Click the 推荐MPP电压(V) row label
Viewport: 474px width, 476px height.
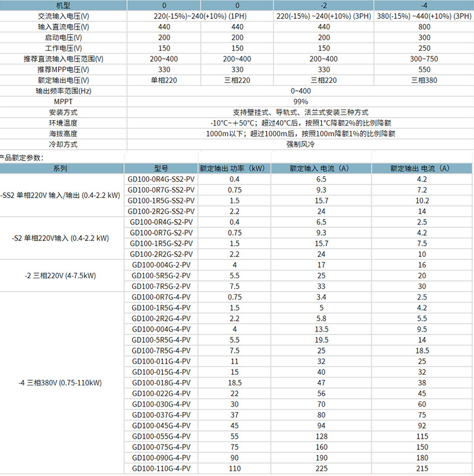[63, 69]
